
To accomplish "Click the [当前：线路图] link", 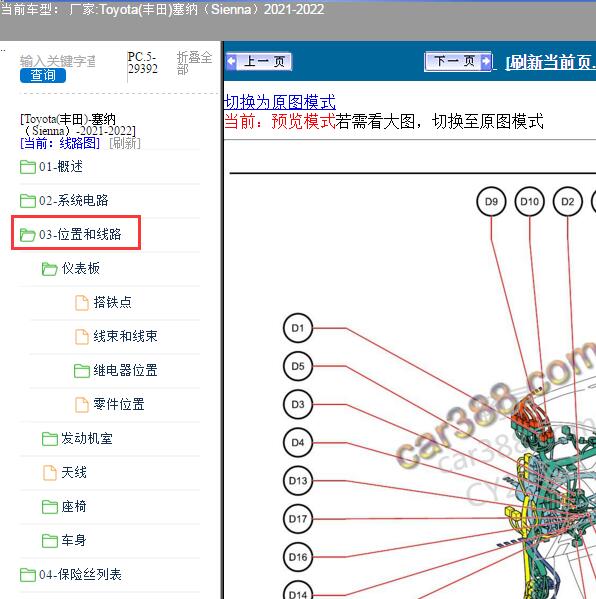I will (60, 144).
